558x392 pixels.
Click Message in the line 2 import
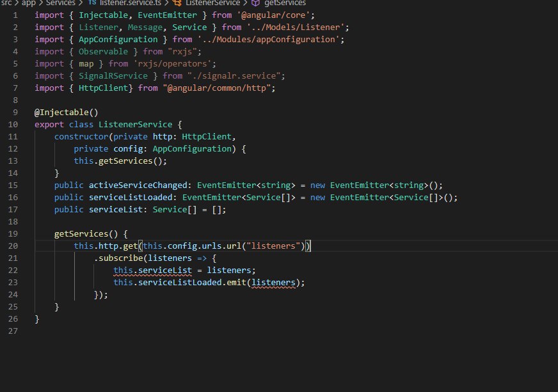[145, 27]
